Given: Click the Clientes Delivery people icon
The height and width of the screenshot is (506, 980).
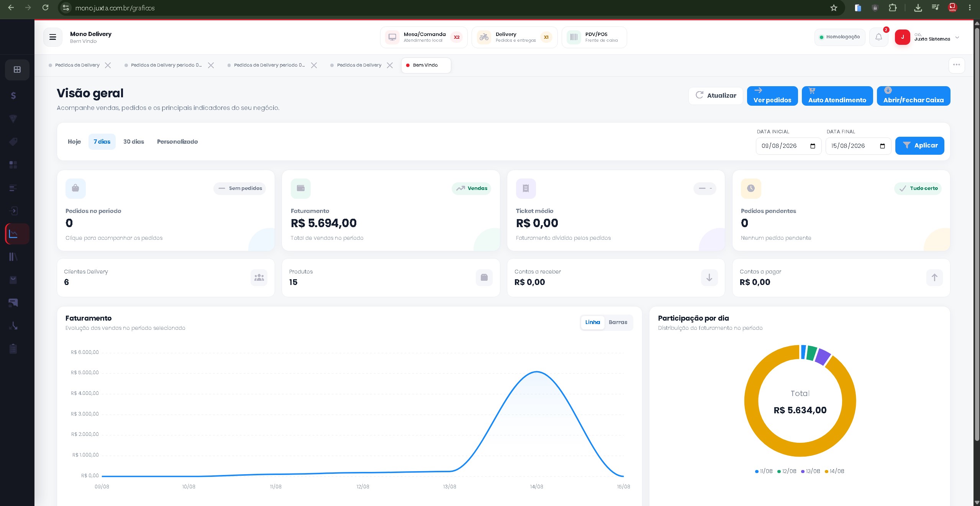Looking at the screenshot, I should point(259,278).
